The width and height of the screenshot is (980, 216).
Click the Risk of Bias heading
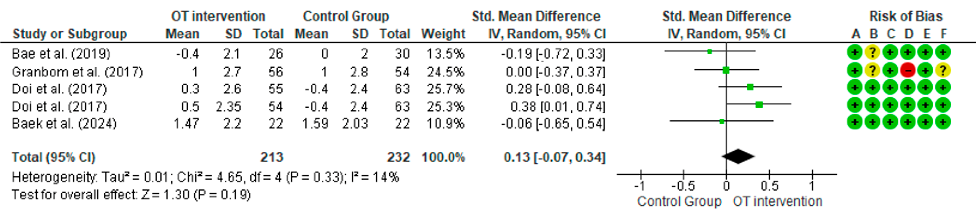coord(906,16)
